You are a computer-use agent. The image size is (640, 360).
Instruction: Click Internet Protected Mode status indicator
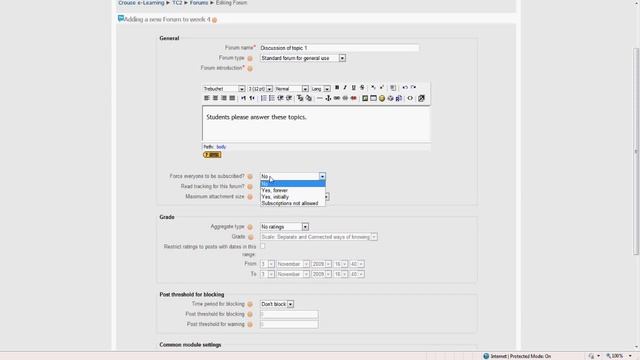(x=517, y=356)
